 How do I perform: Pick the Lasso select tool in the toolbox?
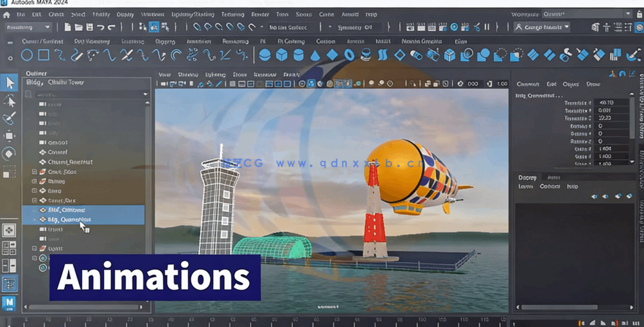[9, 101]
